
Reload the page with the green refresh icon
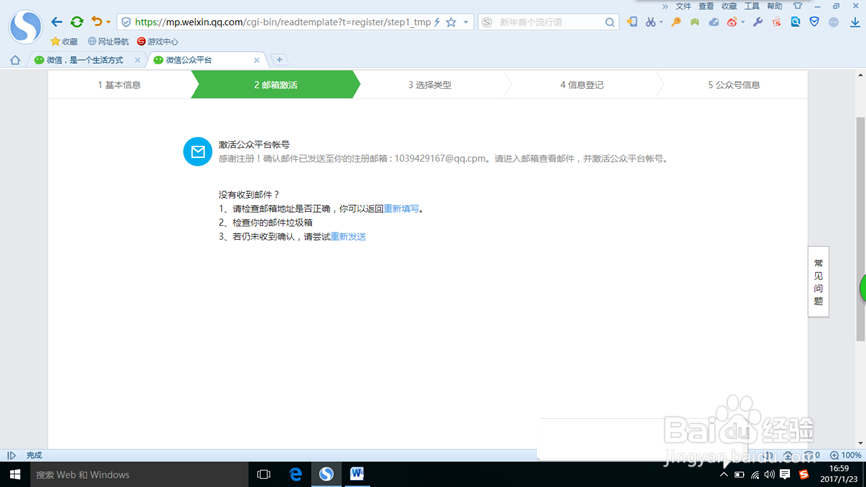pos(77,22)
